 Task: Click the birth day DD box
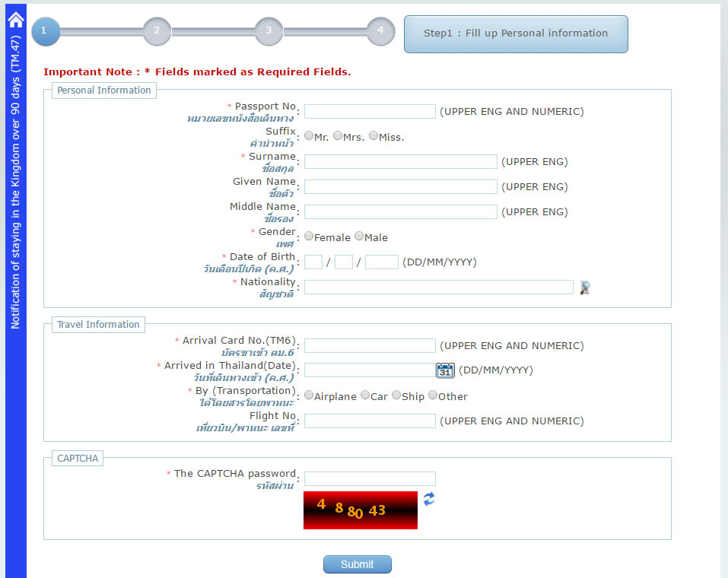coord(313,262)
